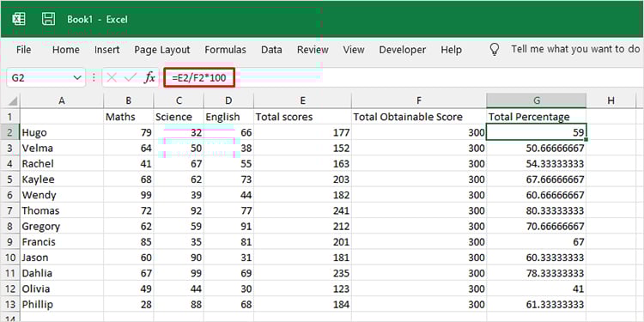
Task: Click the formula bar options dots
Action: 94,77
